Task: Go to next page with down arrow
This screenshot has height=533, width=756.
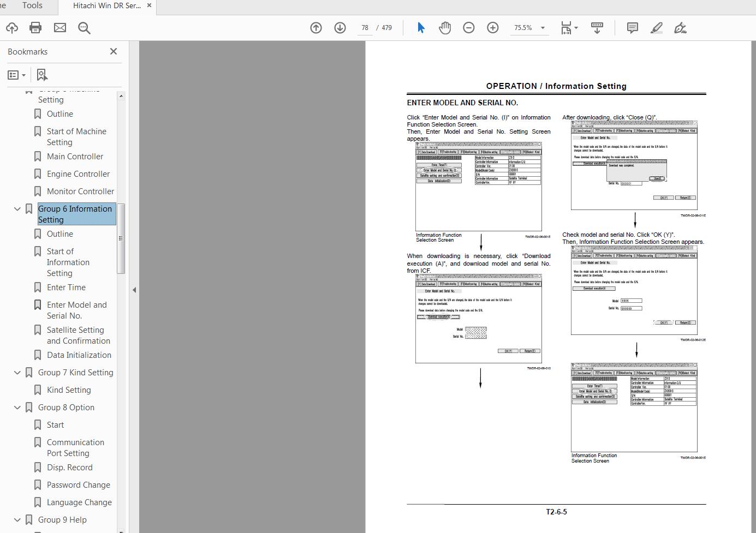Action: coord(340,27)
